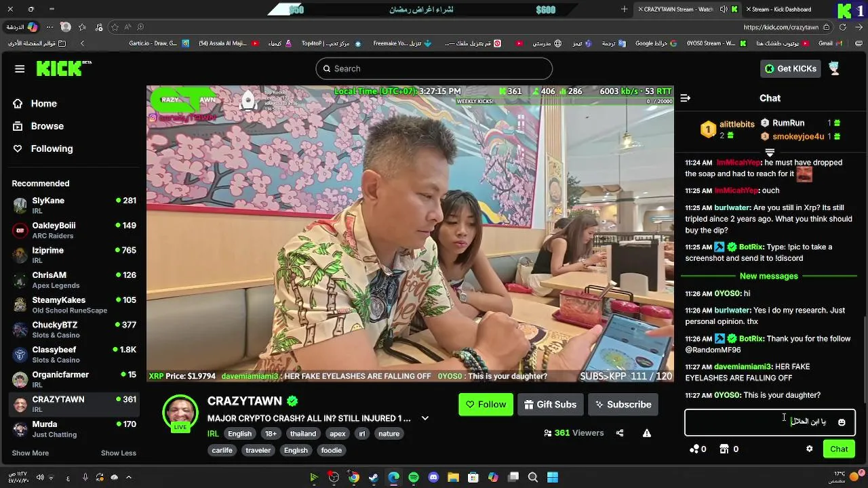Open Iziprime's recommended channel
868x488 pixels.
point(74,255)
